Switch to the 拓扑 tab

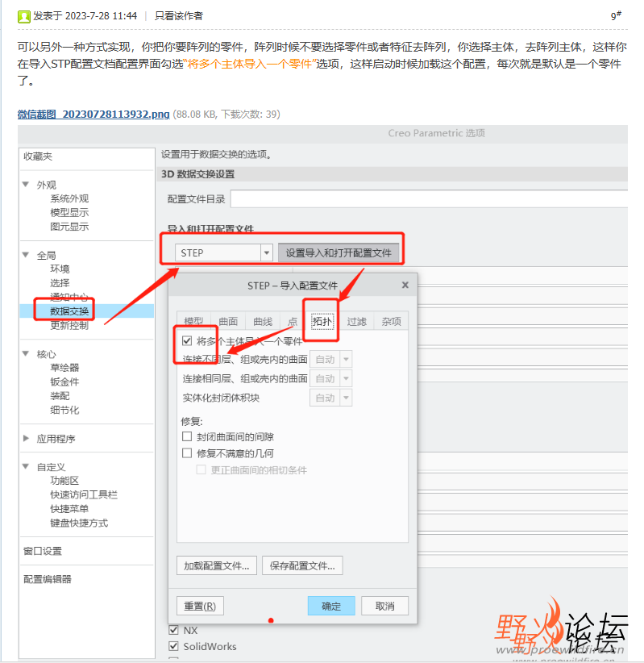[322, 322]
